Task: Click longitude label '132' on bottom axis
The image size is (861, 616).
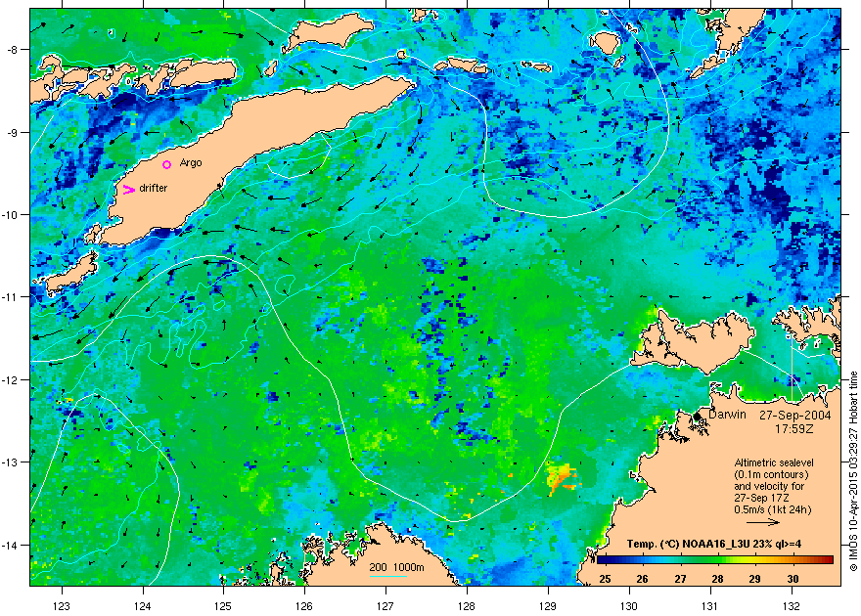Action: tap(792, 605)
